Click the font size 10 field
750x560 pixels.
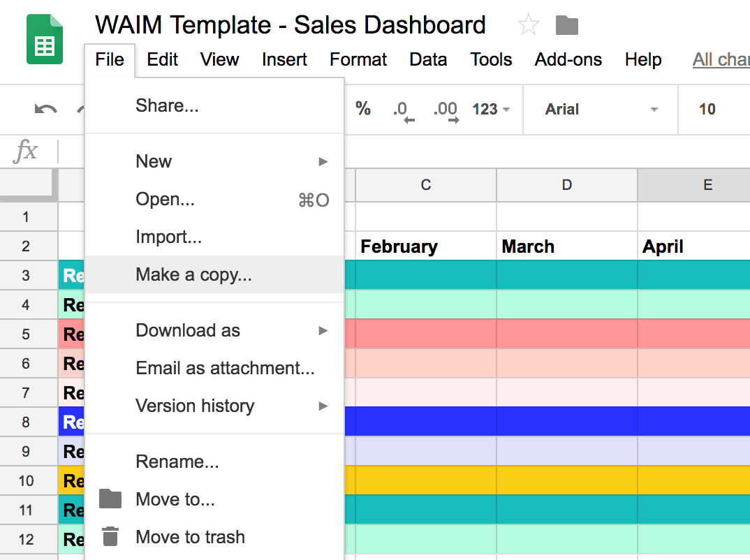click(707, 110)
